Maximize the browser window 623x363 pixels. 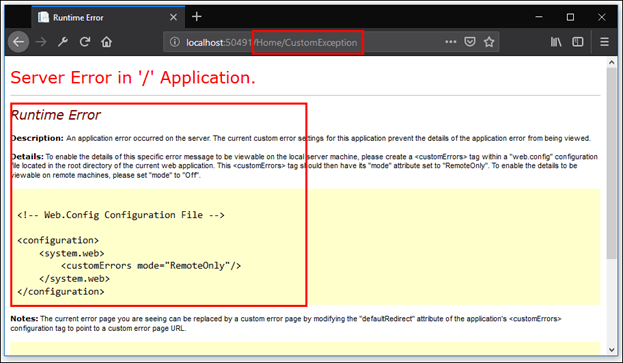tap(570, 17)
